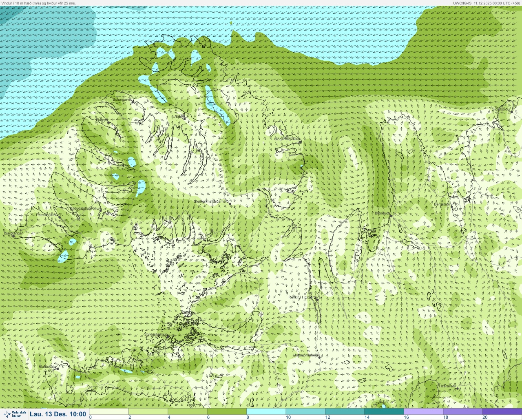Image resolution: width=522 pixels, height=420 pixels.
Task: Click the 'Lau. 13 Des. 10:00' timestamp
Action: coord(58,414)
